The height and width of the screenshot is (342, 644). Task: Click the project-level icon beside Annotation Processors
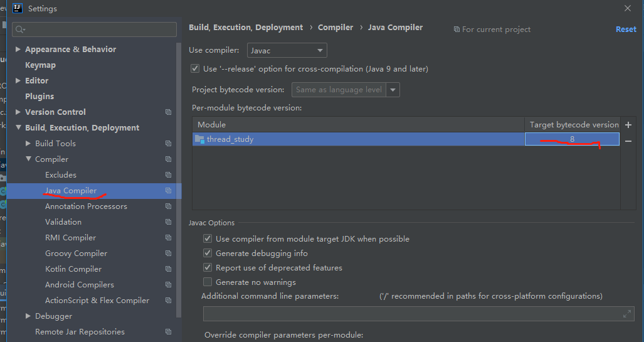[x=169, y=206]
